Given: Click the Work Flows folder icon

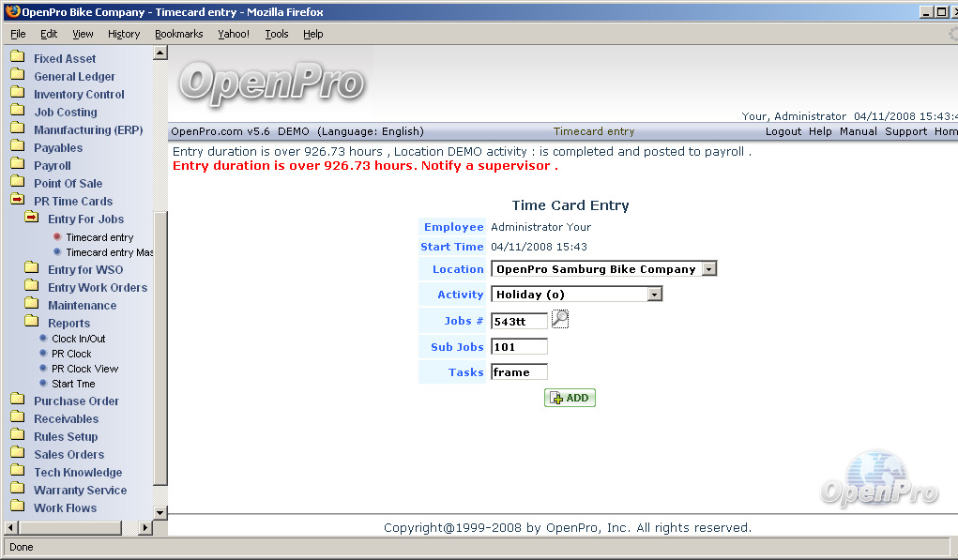Looking at the screenshot, I should 17,507.
